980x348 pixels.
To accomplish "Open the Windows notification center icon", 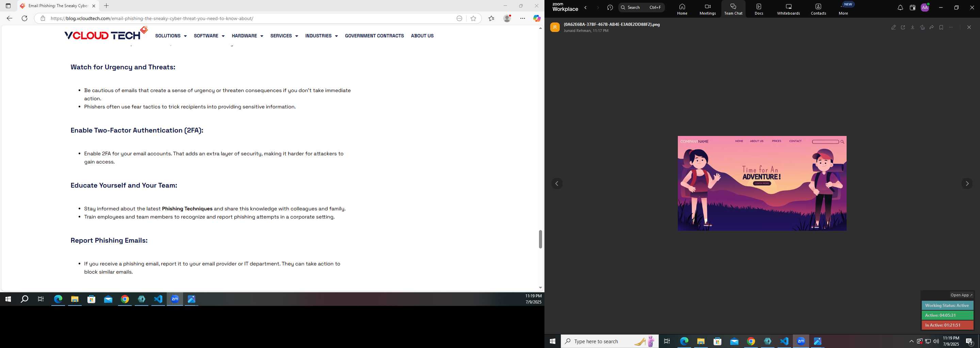I will [970, 341].
